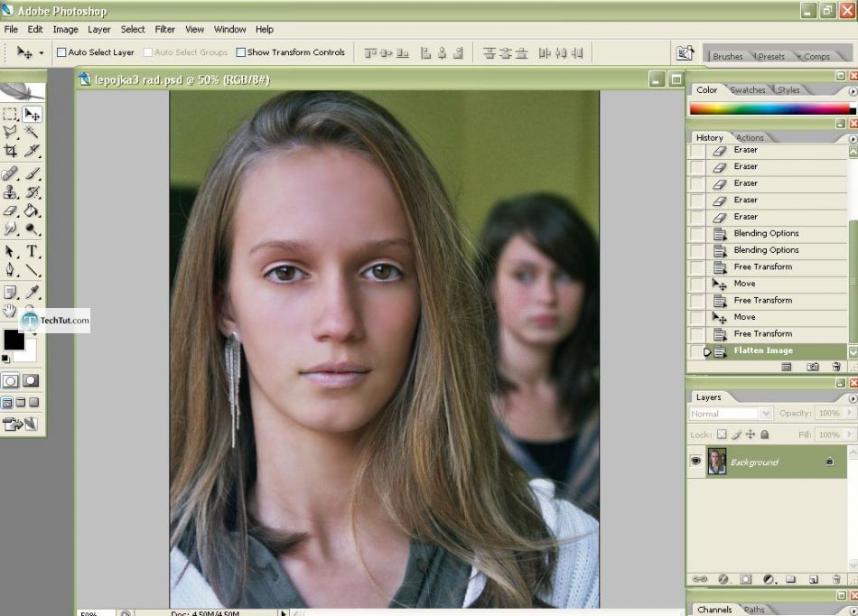Viewport: 858px width, 616px height.
Task: Open the Filter menu
Action: click(164, 30)
